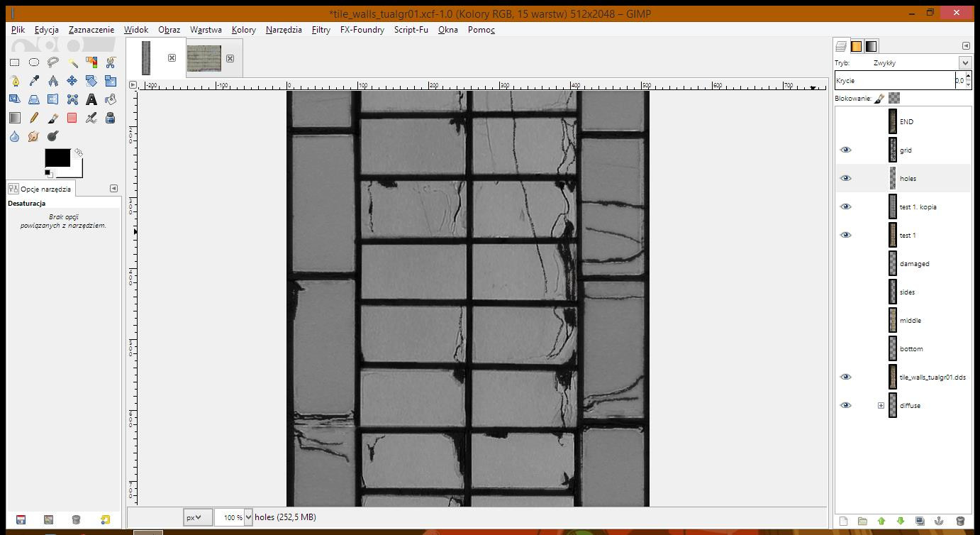
Task: Select the Free Select lasso tool
Action: point(52,62)
